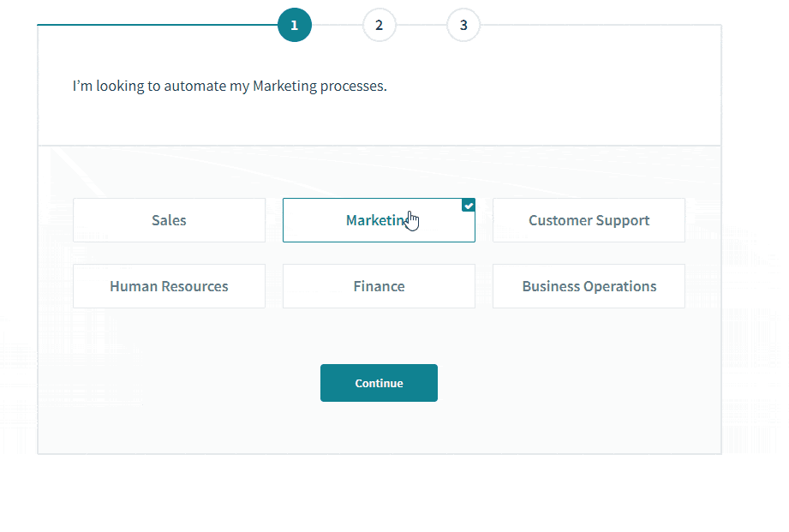
Task: Select the Sales option
Action: coord(169,220)
